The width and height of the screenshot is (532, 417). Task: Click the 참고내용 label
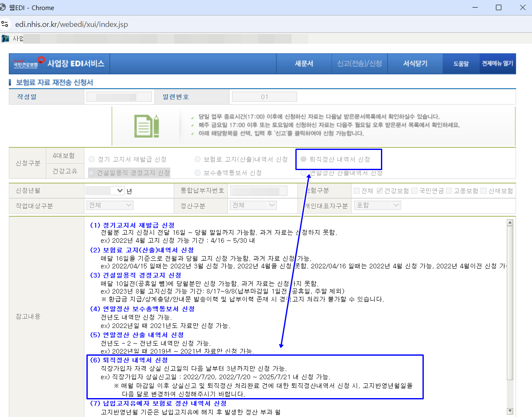(28, 316)
